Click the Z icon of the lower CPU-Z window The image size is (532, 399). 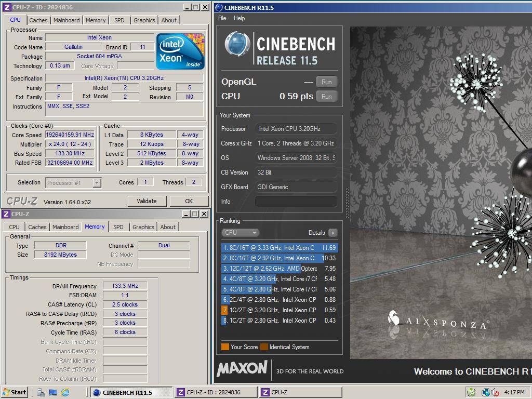6,214
